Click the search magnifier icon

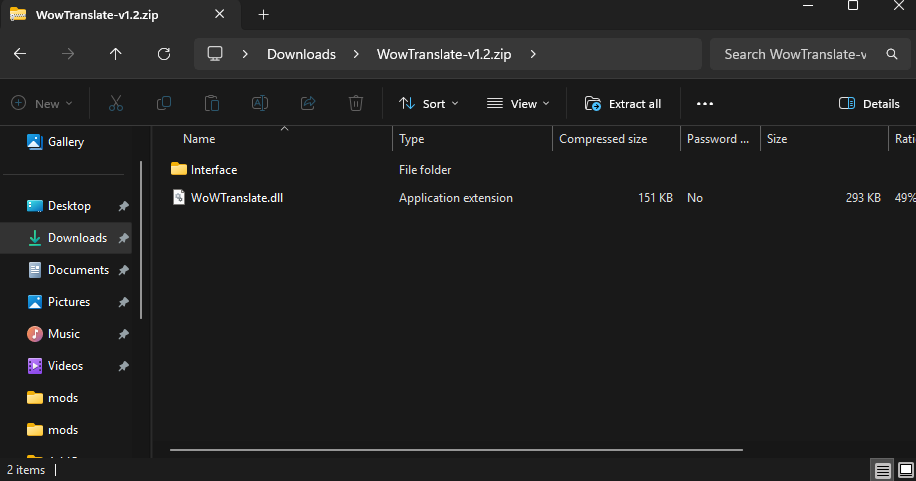(891, 54)
